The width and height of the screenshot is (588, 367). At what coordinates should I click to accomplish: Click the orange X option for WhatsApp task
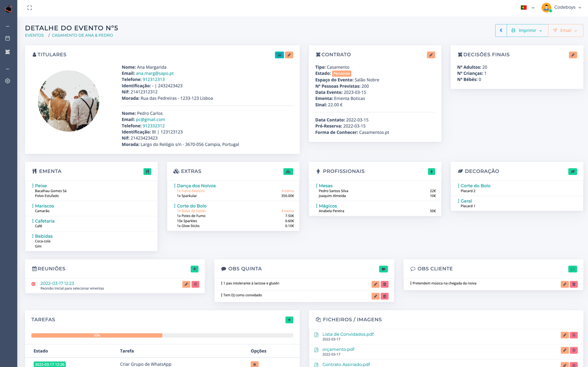tap(255, 364)
